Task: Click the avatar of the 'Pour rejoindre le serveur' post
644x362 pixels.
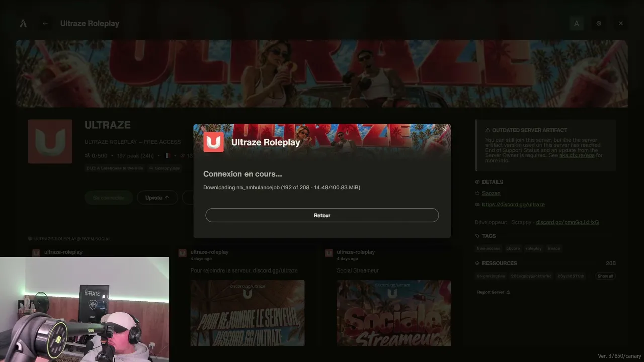Action: coord(183,253)
